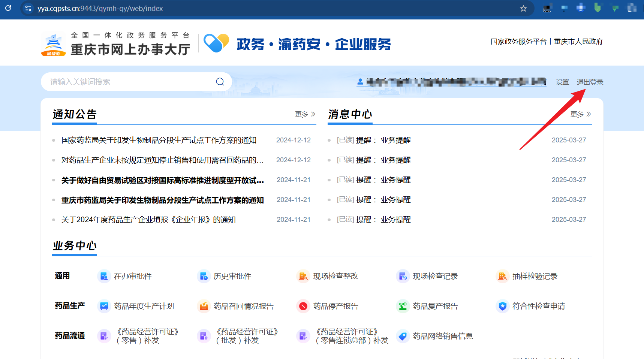The height and width of the screenshot is (359, 644).
Task: Click the blurred account name text
Action: [456, 82]
